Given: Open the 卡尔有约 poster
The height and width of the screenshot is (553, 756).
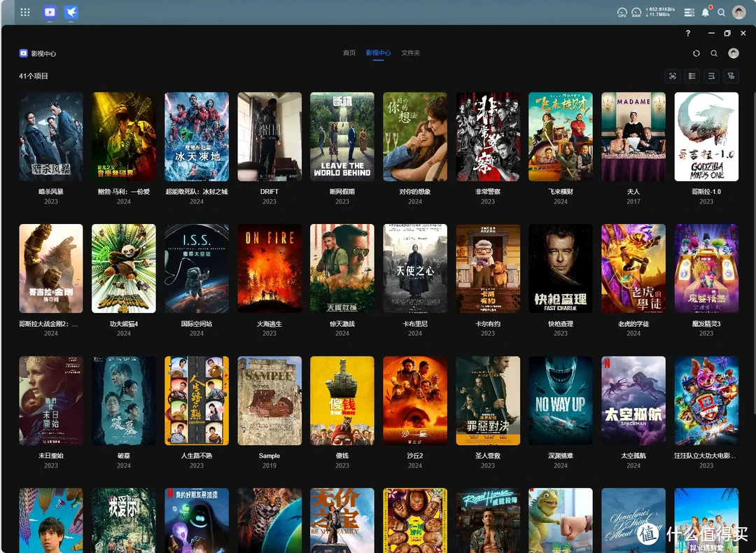Looking at the screenshot, I should (488, 269).
